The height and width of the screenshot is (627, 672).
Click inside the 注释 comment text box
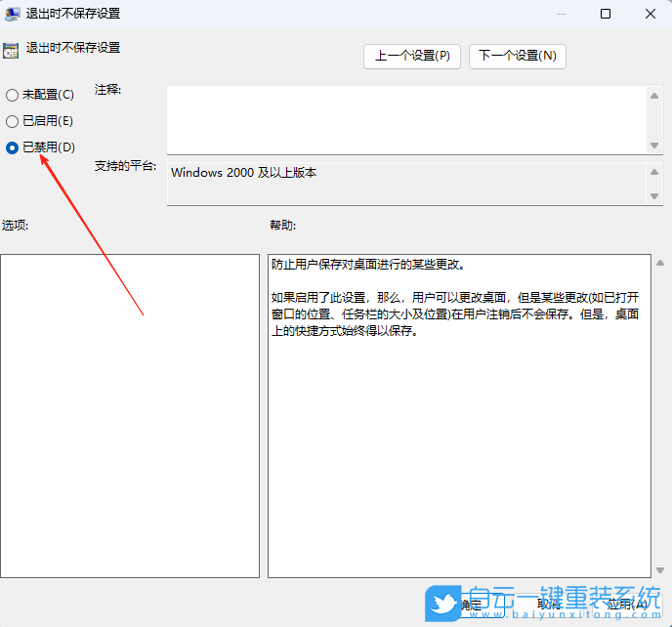406,120
